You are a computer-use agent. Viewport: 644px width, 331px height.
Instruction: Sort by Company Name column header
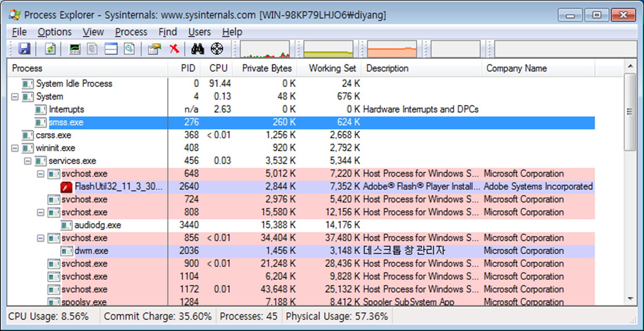[538, 68]
